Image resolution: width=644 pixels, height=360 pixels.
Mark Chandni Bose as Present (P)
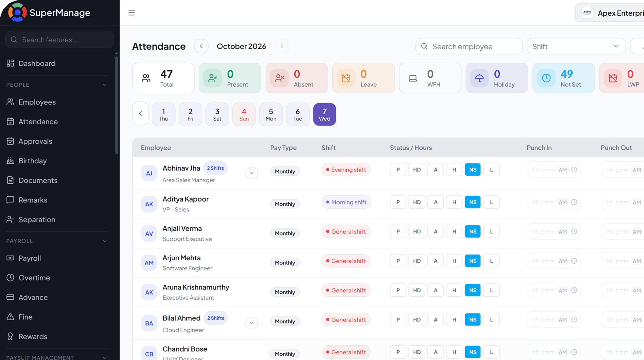point(398,352)
